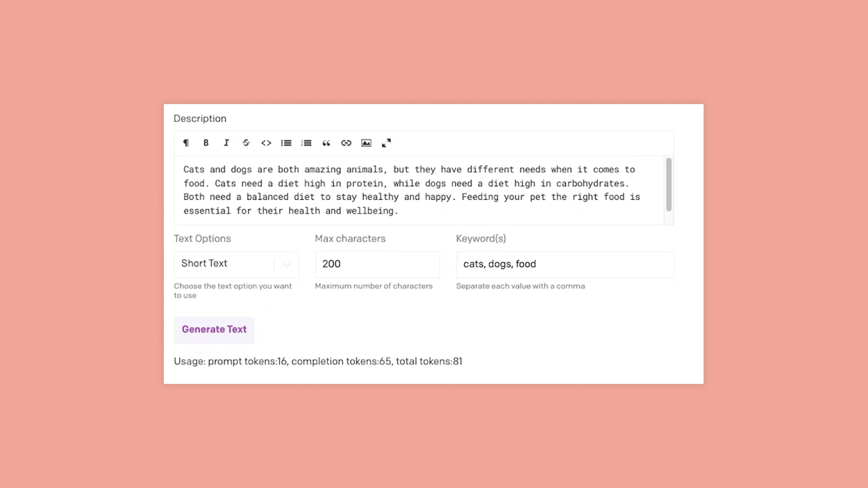This screenshot has width=868, height=488.
Task: Click the chevron arrow of Text Options
Action: pos(286,265)
